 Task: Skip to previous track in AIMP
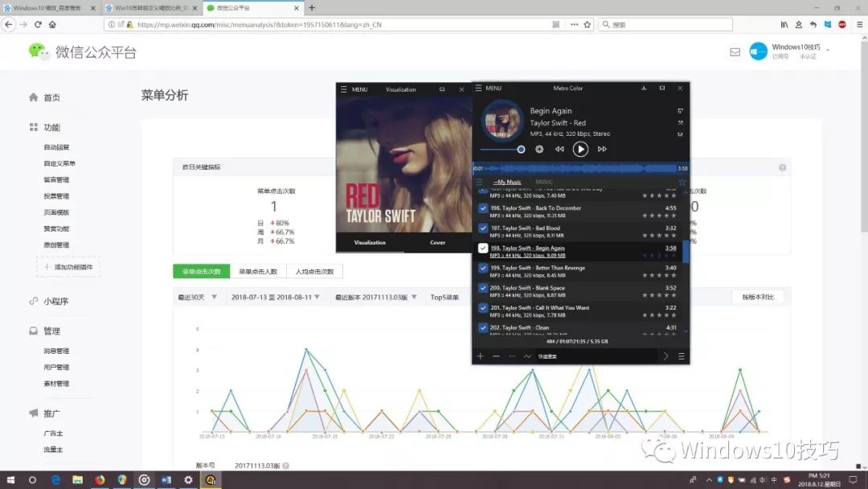point(559,149)
